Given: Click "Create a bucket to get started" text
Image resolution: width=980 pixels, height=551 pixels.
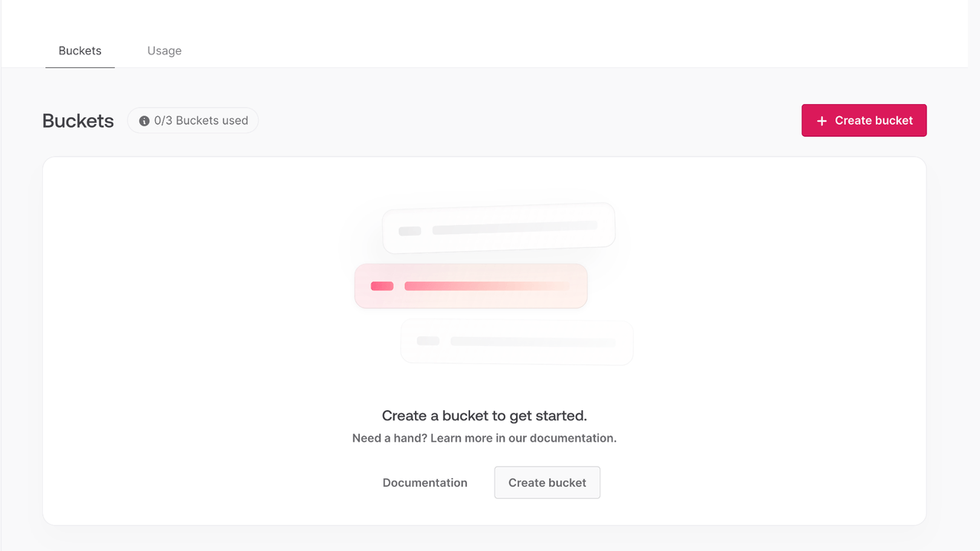Looking at the screenshot, I should click(484, 416).
